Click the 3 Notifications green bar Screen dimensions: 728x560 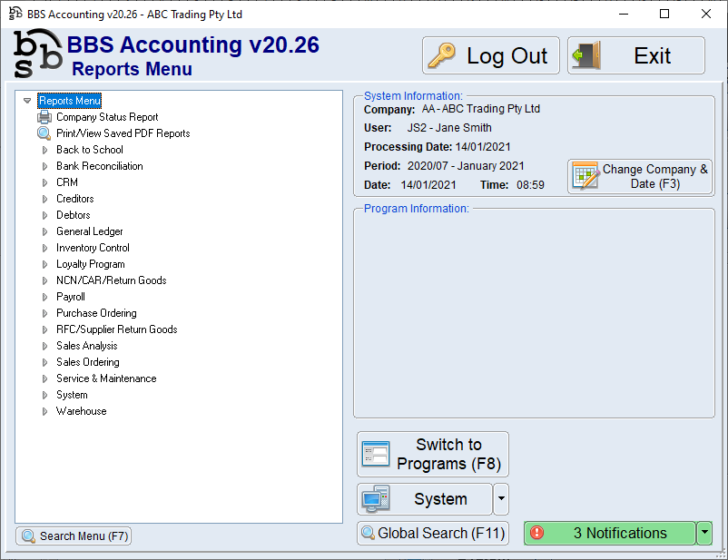610,533
